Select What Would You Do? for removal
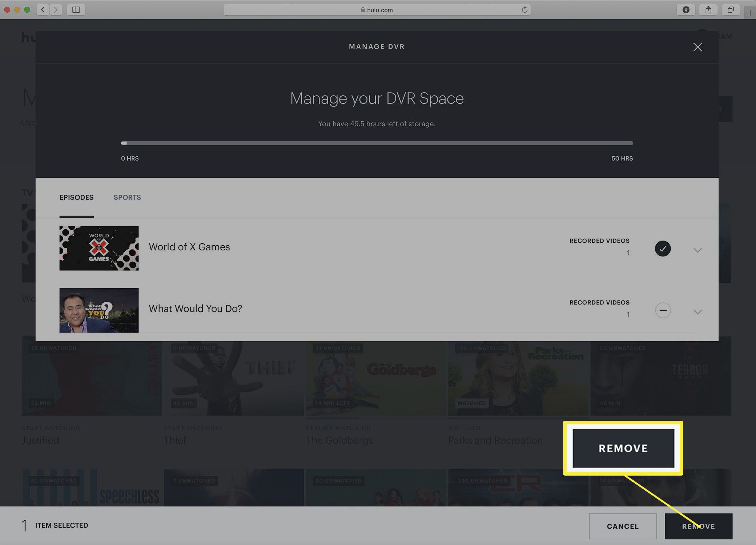The width and height of the screenshot is (756, 545). (663, 310)
